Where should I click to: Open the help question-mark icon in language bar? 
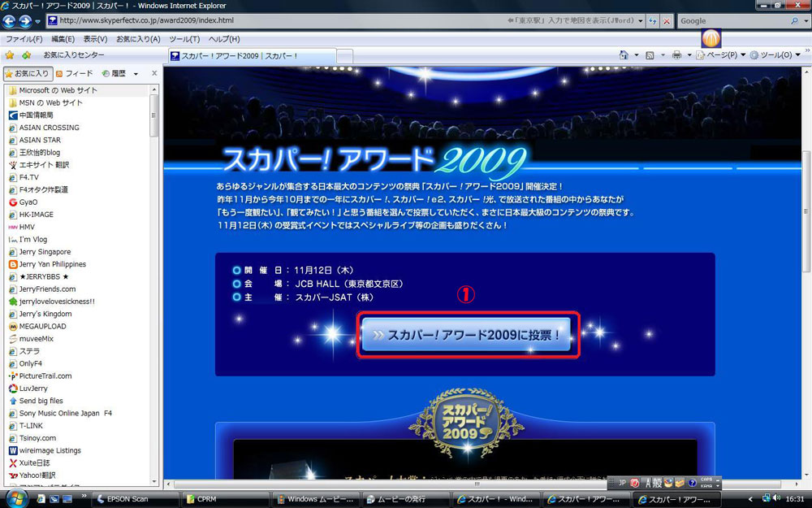tap(692, 483)
